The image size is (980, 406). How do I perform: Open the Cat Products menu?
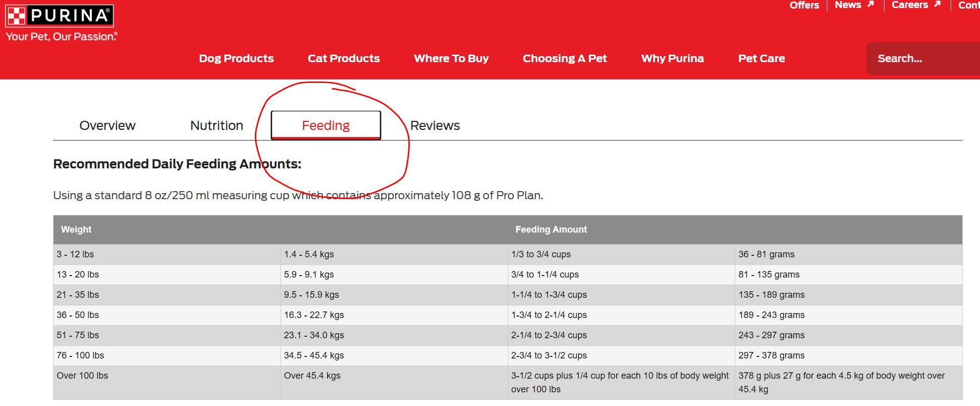click(x=344, y=58)
